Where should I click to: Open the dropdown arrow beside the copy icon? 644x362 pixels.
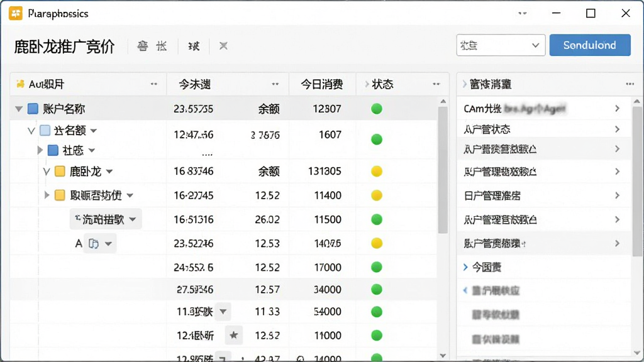108,244
